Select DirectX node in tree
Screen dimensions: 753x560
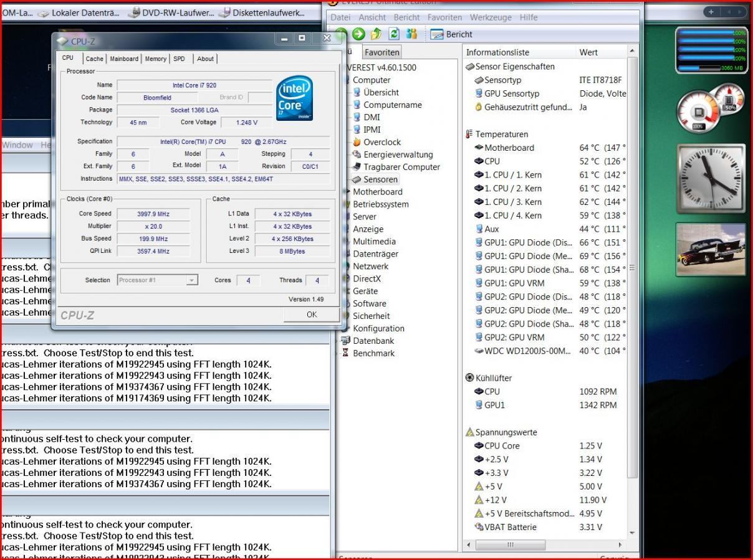[x=367, y=279]
